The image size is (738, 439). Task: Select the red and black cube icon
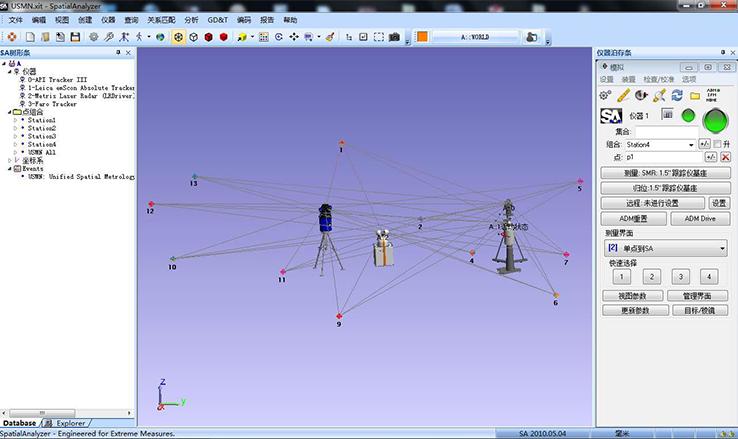tap(209, 37)
